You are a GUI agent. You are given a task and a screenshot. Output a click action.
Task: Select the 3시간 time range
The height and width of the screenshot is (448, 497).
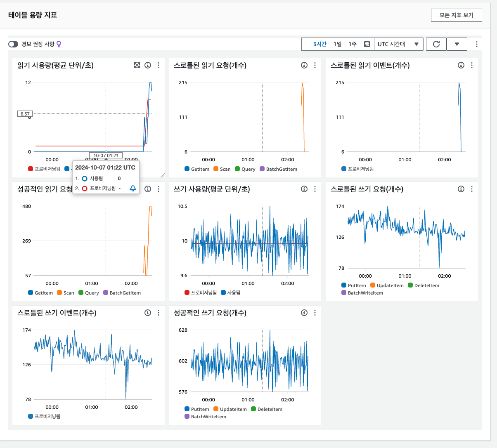click(x=320, y=44)
